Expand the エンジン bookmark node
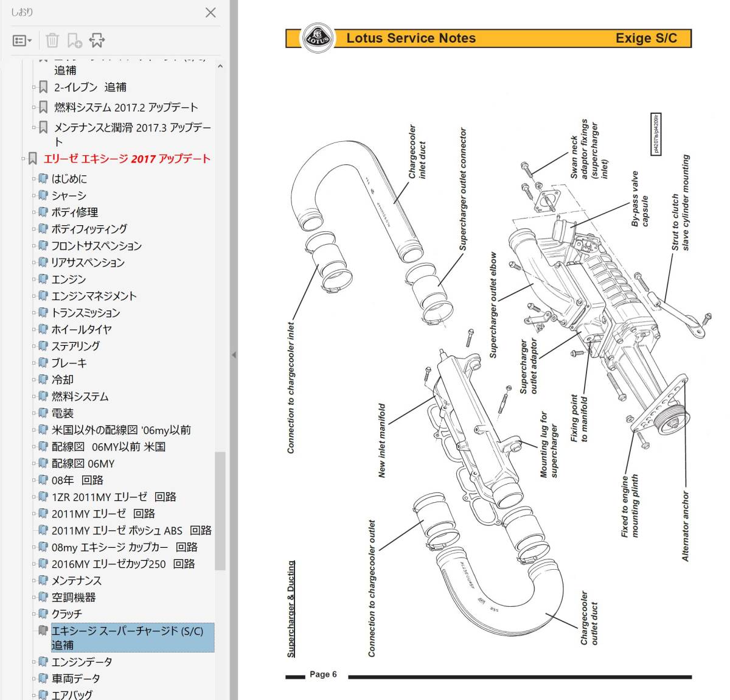730x700 pixels. tap(34, 279)
